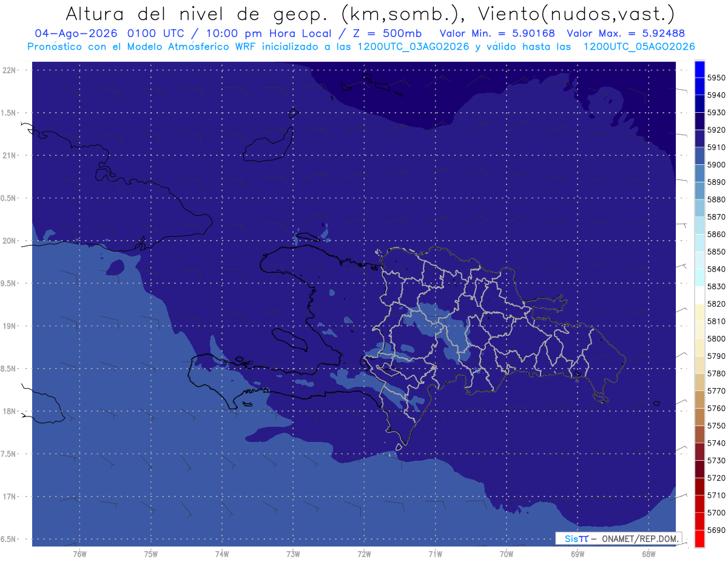Click the white color bar segment between 5820 and 5830

[x=699, y=295]
